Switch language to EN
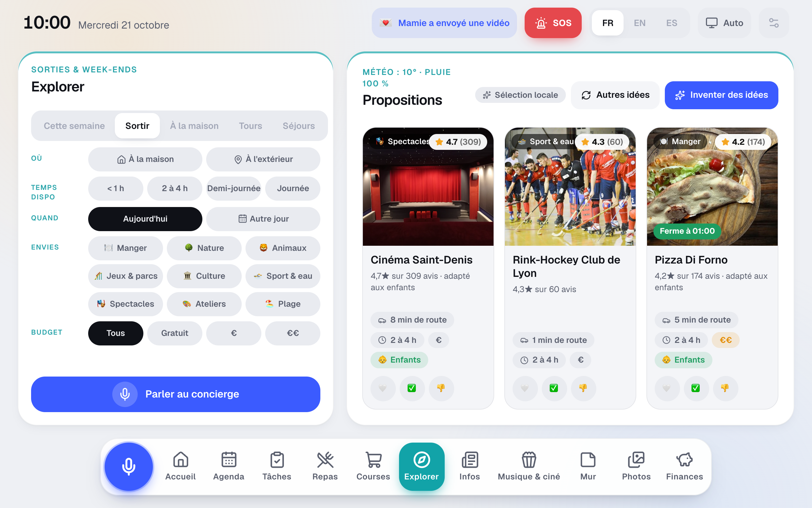This screenshot has width=812, height=508. [x=639, y=23]
